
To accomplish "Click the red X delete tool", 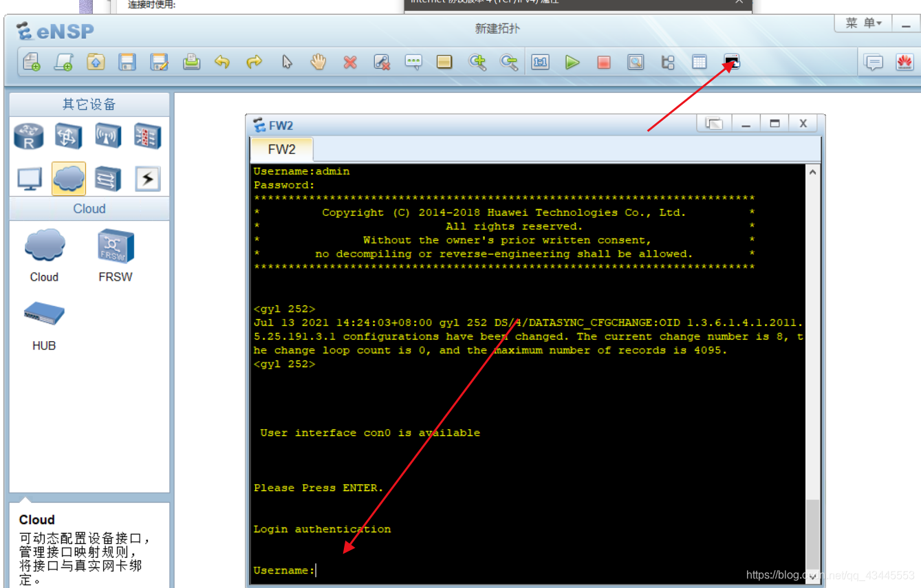I will coord(350,63).
